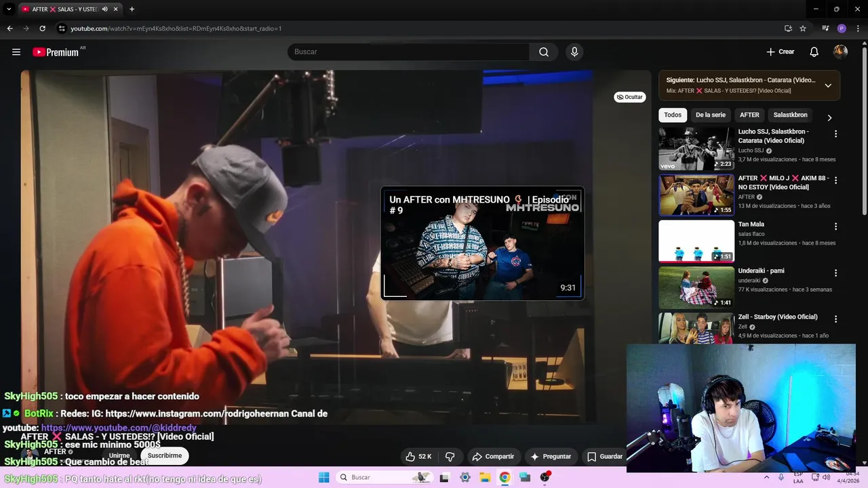Mute the tab via speaker icon

(104, 9)
